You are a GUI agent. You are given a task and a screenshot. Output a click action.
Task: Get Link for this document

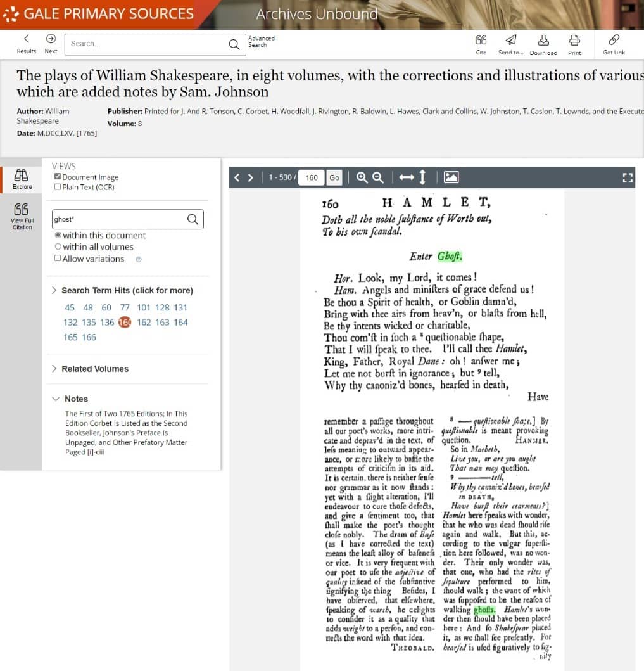coord(614,44)
